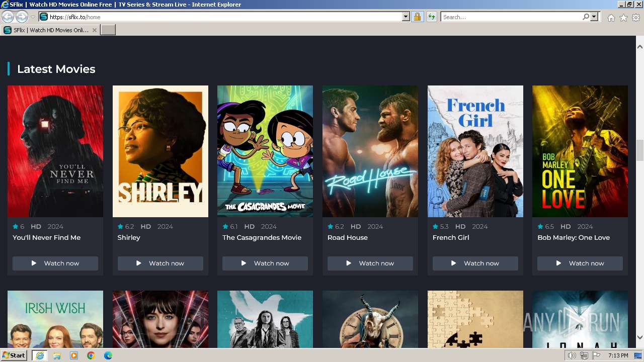Open the Bob Marley: One Love poster
Image resolution: width=644 pixels, height=362 pixels.
580,151
